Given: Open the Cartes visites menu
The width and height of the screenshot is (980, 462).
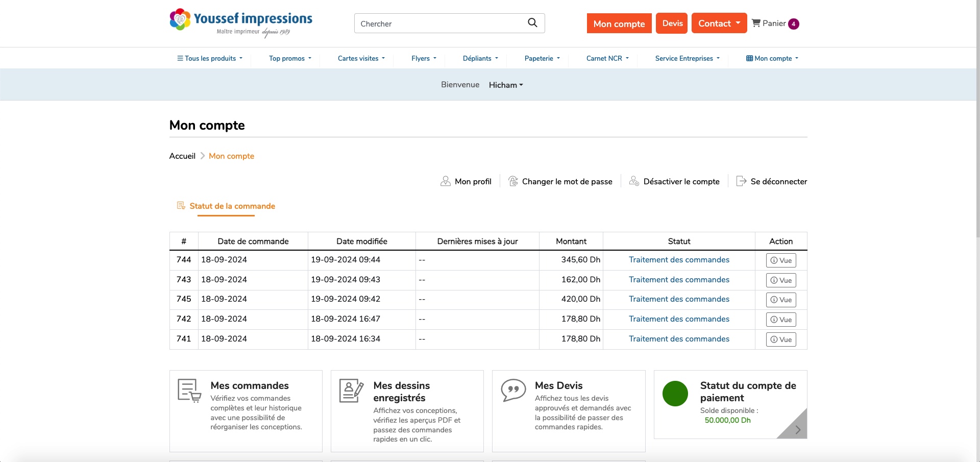Looking at the screenshot, I should click(x=361, y=59).
